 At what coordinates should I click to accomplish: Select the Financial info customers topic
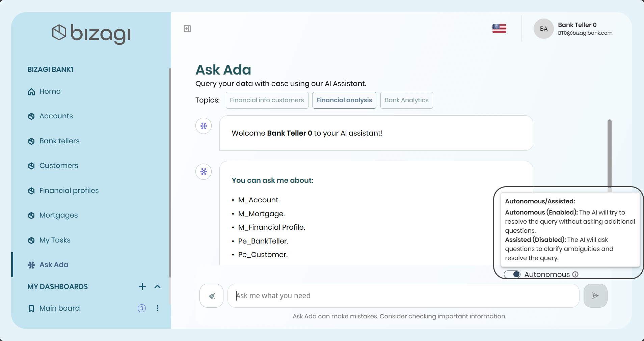coord(267,100)
